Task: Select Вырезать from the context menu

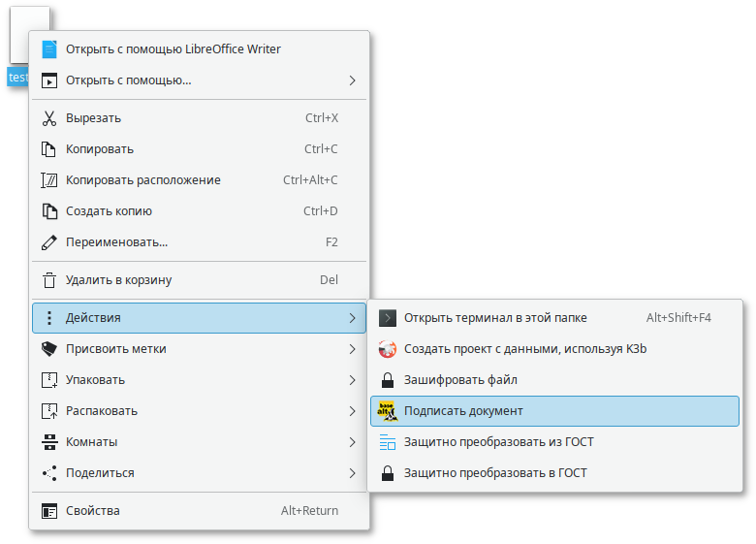Action: click(x=199, y=118)
